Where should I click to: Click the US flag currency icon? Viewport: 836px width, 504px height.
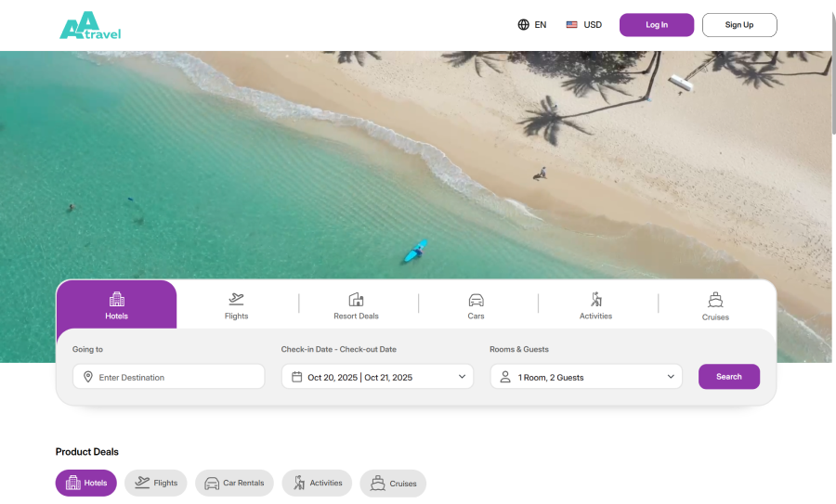(571, 24)
